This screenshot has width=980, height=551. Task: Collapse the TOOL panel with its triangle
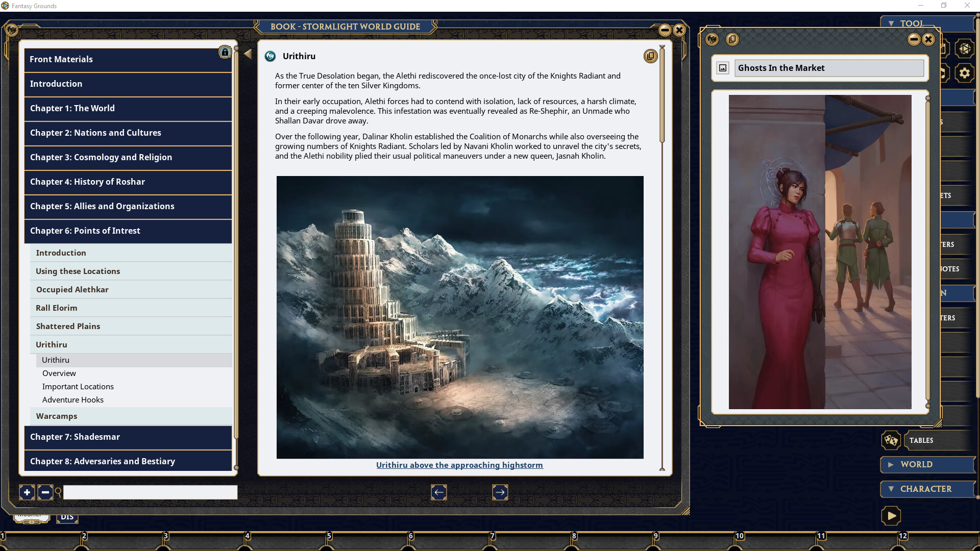pyautogui.click(x=891, y=23)
